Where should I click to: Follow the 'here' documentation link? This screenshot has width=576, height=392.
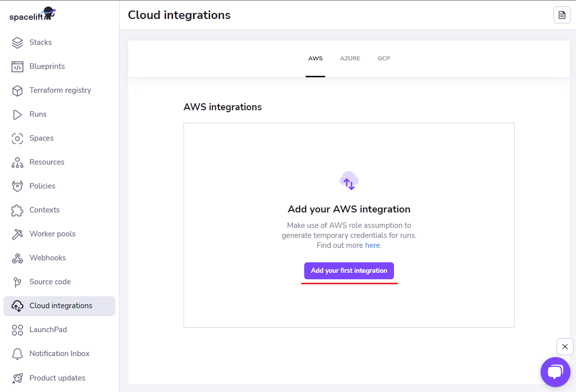pos(372,245)
